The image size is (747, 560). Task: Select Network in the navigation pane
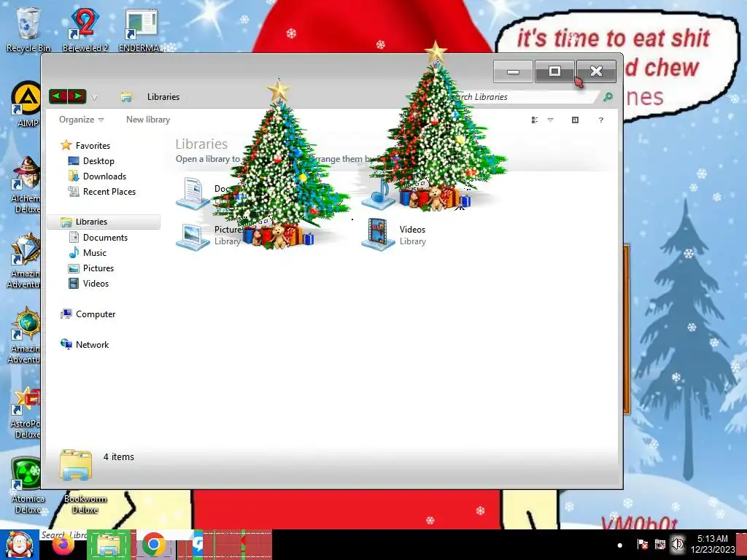(x=85, y=344)
